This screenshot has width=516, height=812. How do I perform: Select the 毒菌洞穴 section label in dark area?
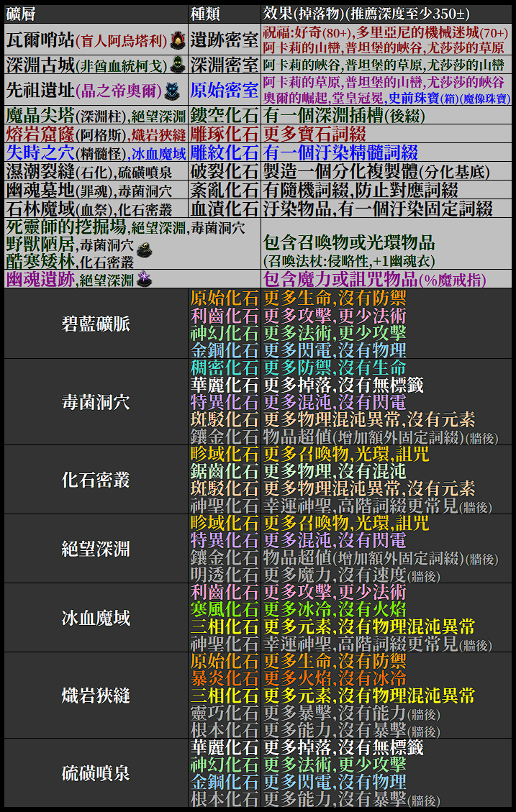96,402
